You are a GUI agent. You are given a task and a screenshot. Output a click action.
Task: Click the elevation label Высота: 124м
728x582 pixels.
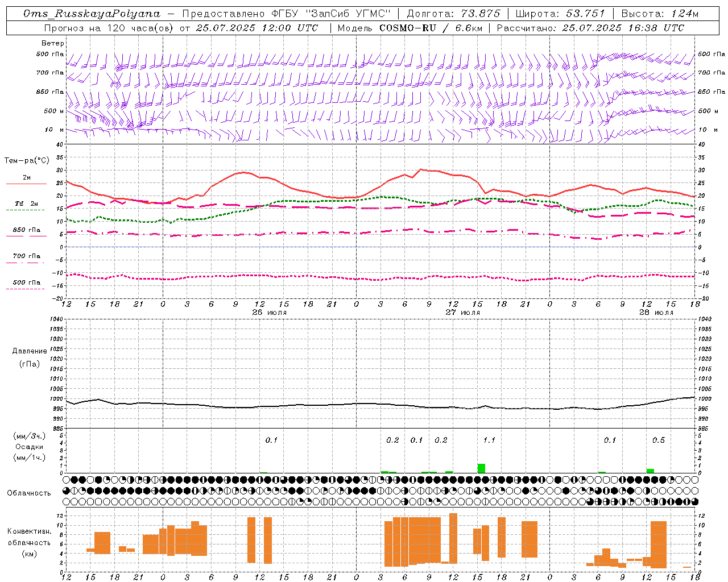click(660, 14)
